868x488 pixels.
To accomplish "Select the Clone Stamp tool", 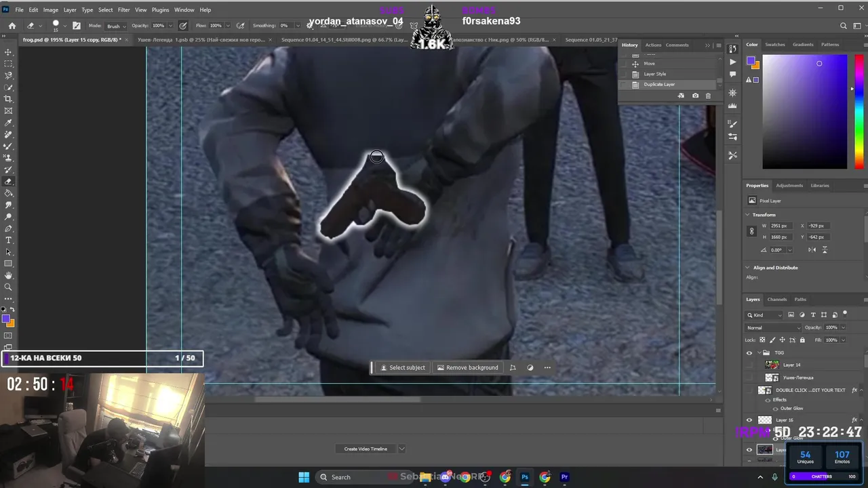I will click(8, 158).
